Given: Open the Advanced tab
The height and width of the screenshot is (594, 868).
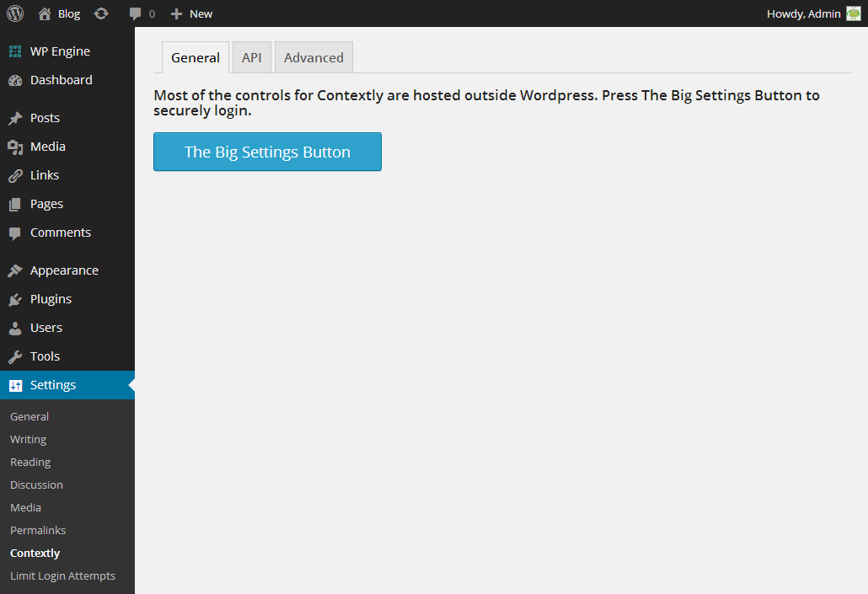Looking at the screenshot, I should tap(313, 57).
